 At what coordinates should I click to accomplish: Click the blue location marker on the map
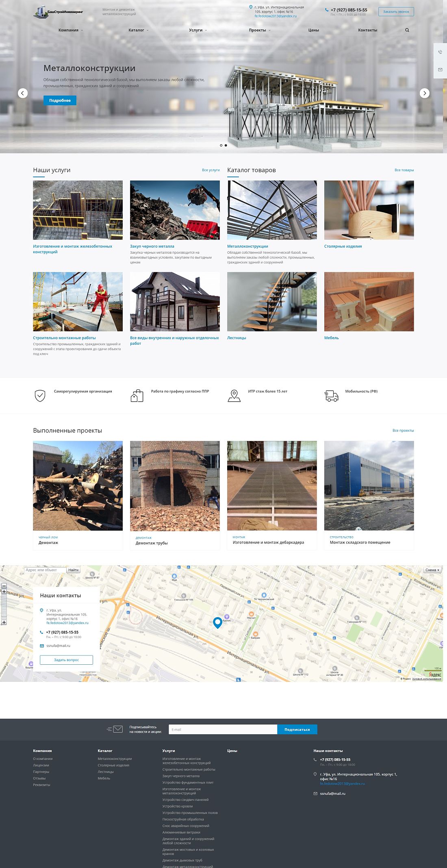point(217,622)
